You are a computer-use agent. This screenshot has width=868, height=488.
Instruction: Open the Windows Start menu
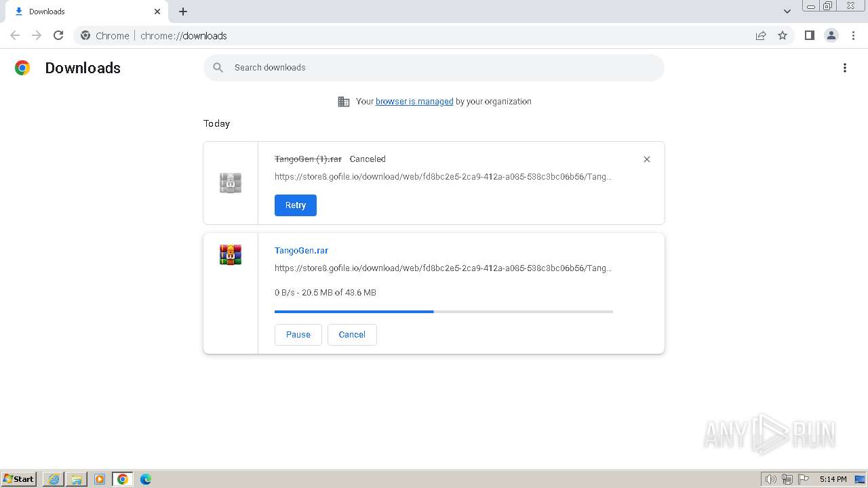click(19, 479)
